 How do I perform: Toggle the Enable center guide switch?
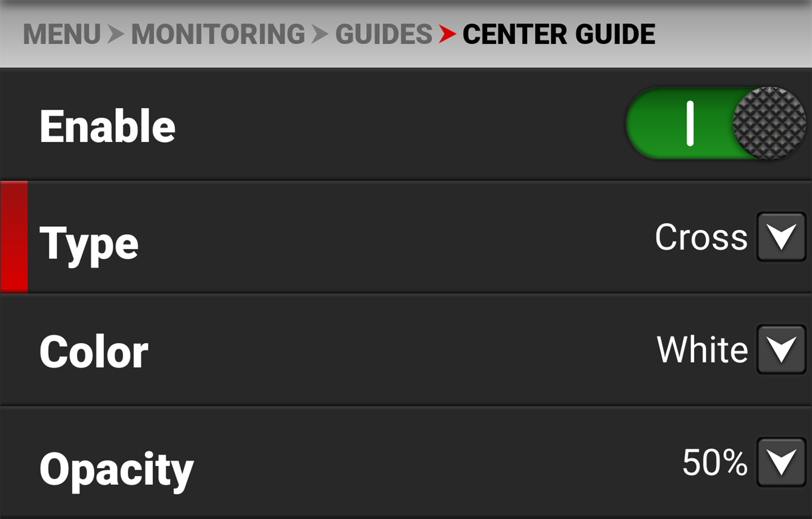click(x=715, y=123)
